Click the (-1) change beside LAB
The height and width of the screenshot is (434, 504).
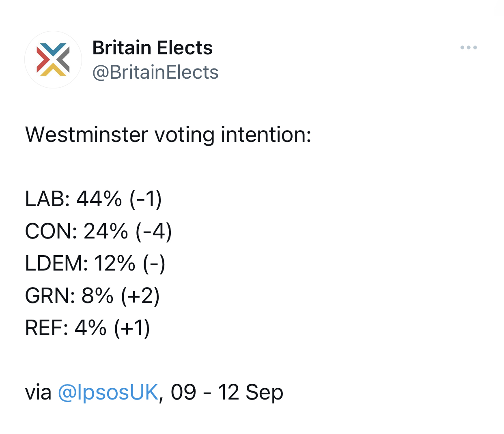(x=146, y=199)
